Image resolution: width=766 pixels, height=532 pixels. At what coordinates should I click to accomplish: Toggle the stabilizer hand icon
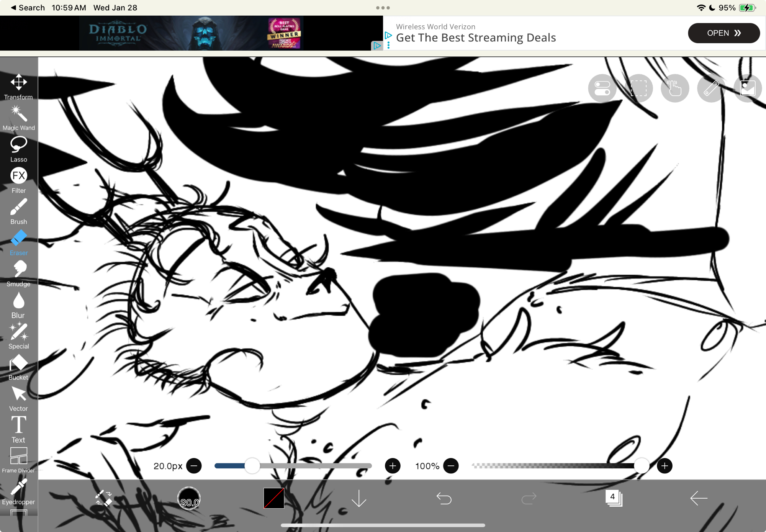coord(675,88)
